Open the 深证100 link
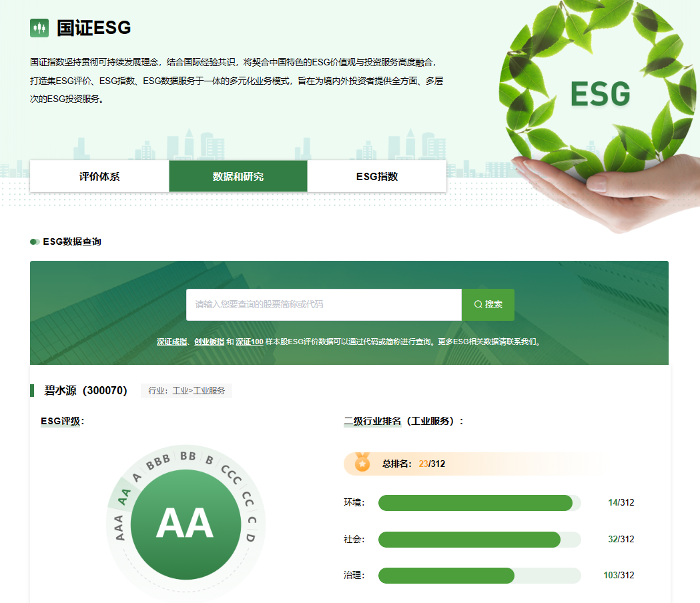700x603 pixels. (x=250, y=342)
